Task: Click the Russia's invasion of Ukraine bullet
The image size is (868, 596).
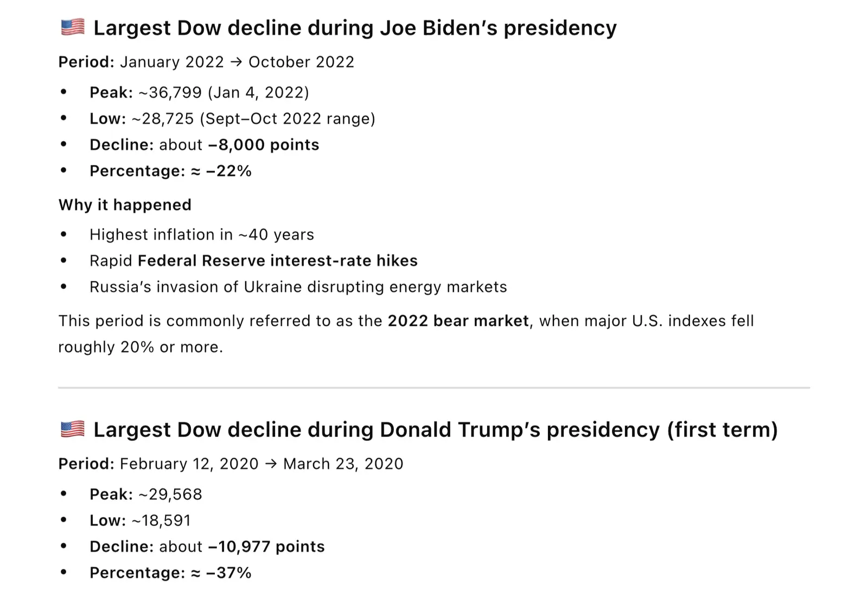Action: coord(298,287)
